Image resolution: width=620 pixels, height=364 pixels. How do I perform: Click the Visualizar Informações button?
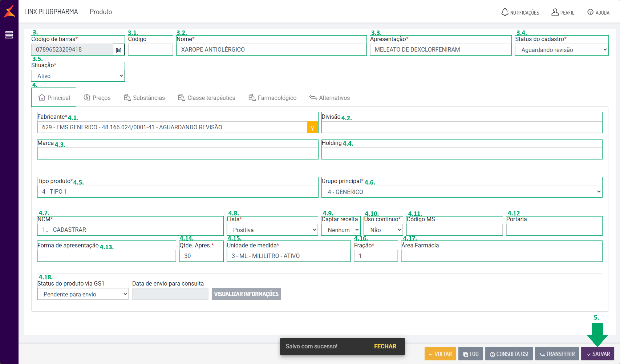(246, 294)
